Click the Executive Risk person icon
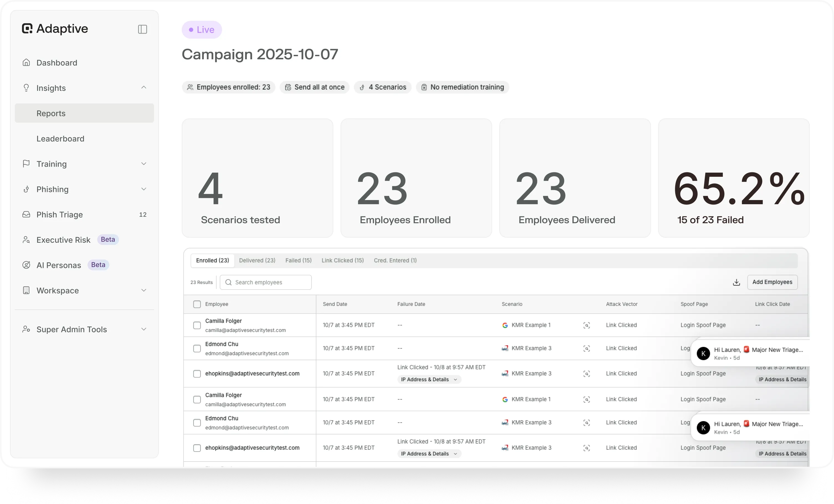834x504 pixels. point(26,240)
